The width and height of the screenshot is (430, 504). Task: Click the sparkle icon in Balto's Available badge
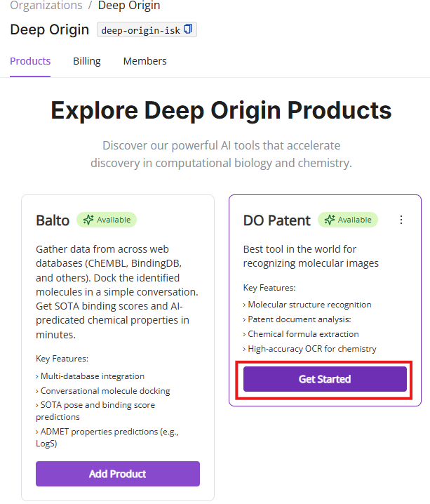coord(88,220)
